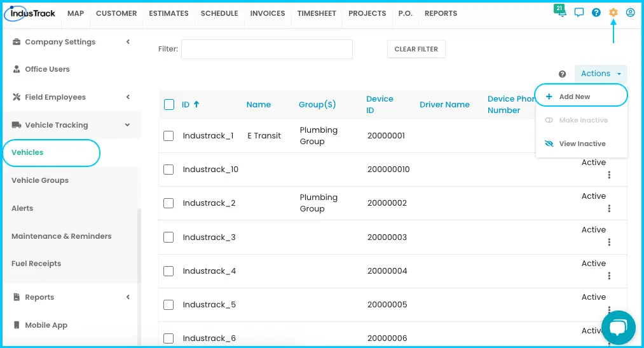Click the View Inactive crossed-eye icon
644x348 pixels.
click(x=549, y=144)
